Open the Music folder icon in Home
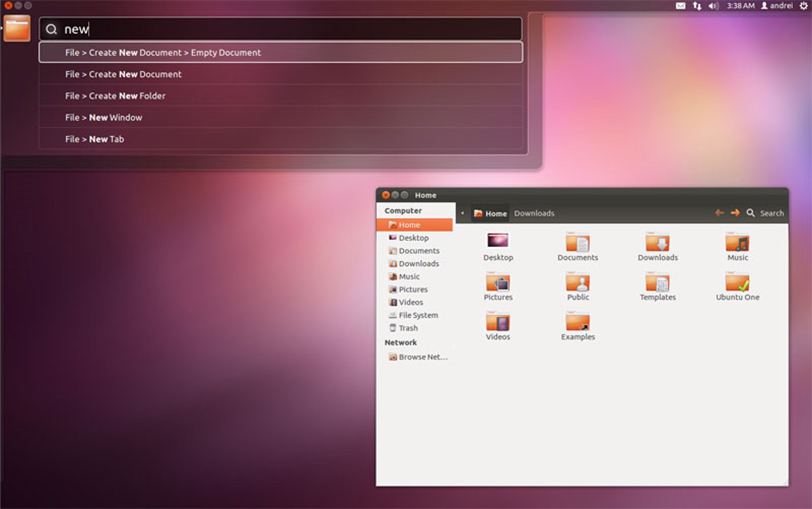This screenshot has width=812, height=509. click(x=737, y=242)
